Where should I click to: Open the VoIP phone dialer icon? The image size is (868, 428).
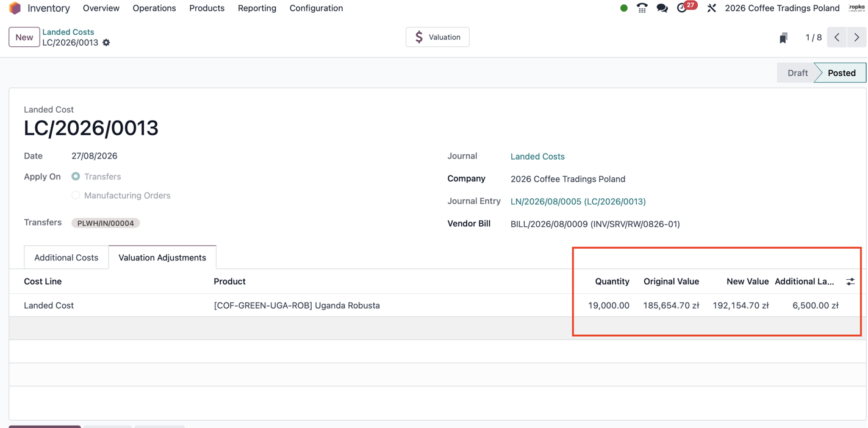pyautogui.click(x=642, y=8)
